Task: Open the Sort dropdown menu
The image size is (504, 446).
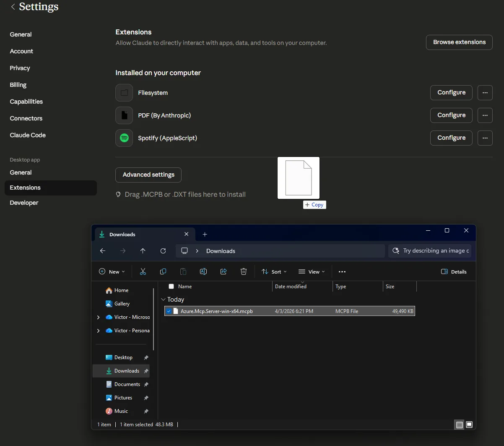Action: click(x=274, y=272)
